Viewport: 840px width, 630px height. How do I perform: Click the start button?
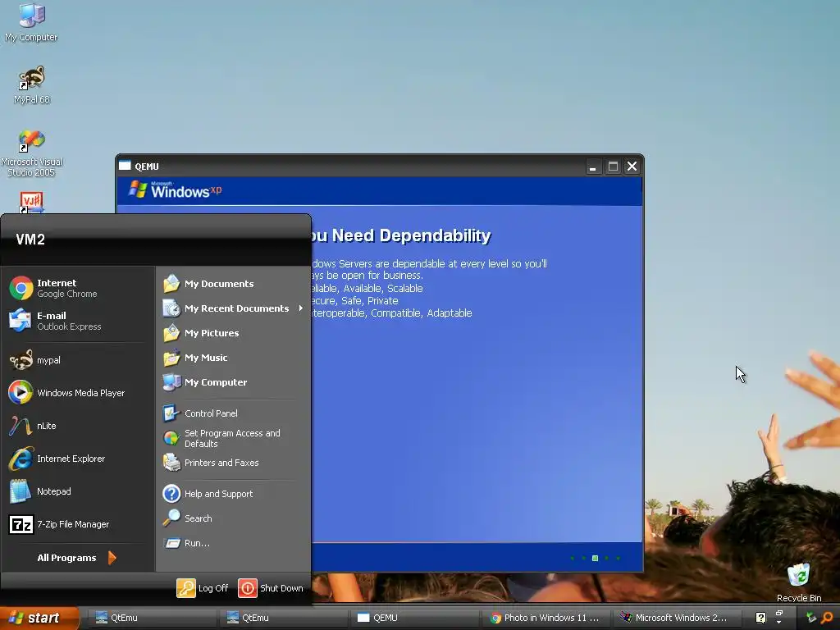[39, 618]
